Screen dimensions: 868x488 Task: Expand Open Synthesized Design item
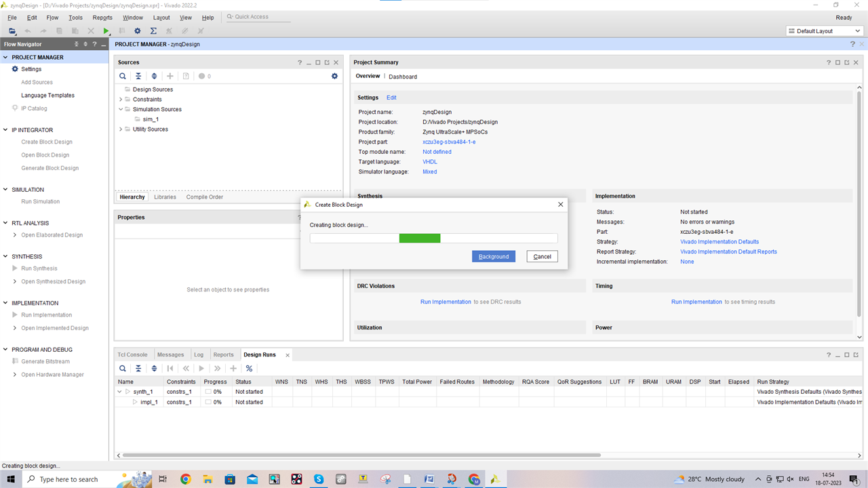click(x=15, y=281)
